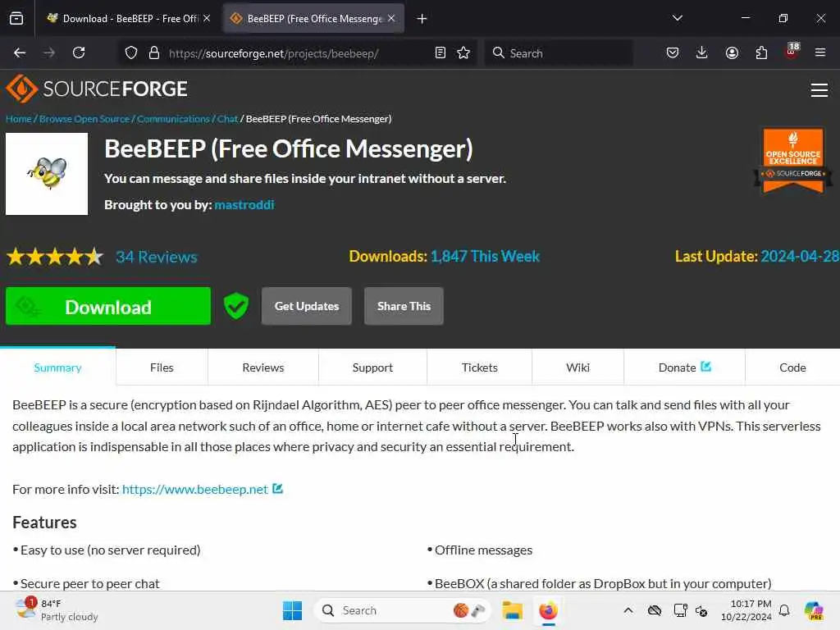Open the Summary tab
The height and width of the screenshot is (630, 840).
tap(58, 367)
